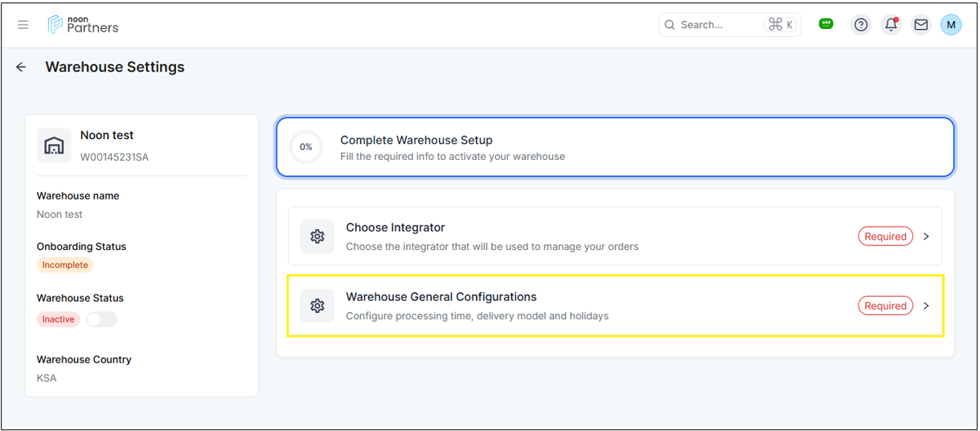The width and height of the screenshot is (980, 431).
Task: Open the notifications bell
Action: point(891,25)
